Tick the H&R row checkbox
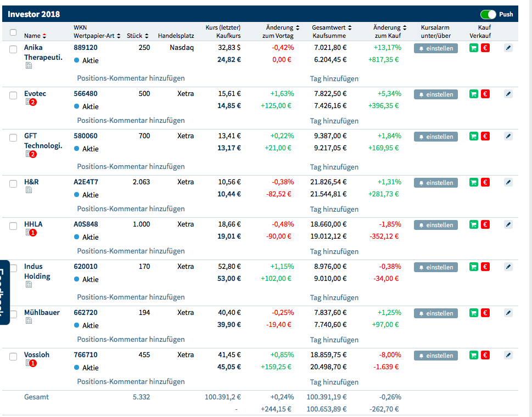Viewport: 532px width, 417px height. (x=13, y=184)
